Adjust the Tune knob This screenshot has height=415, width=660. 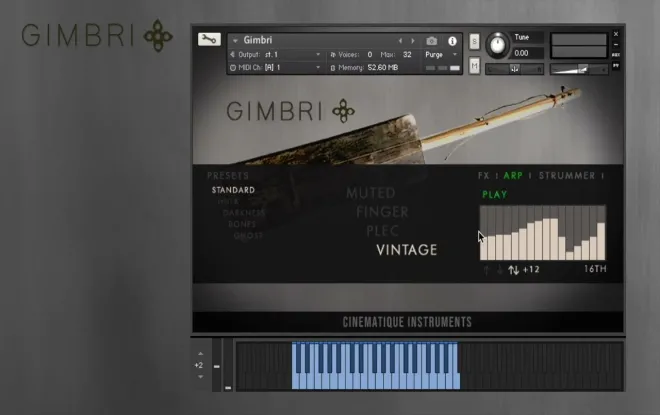498,45
